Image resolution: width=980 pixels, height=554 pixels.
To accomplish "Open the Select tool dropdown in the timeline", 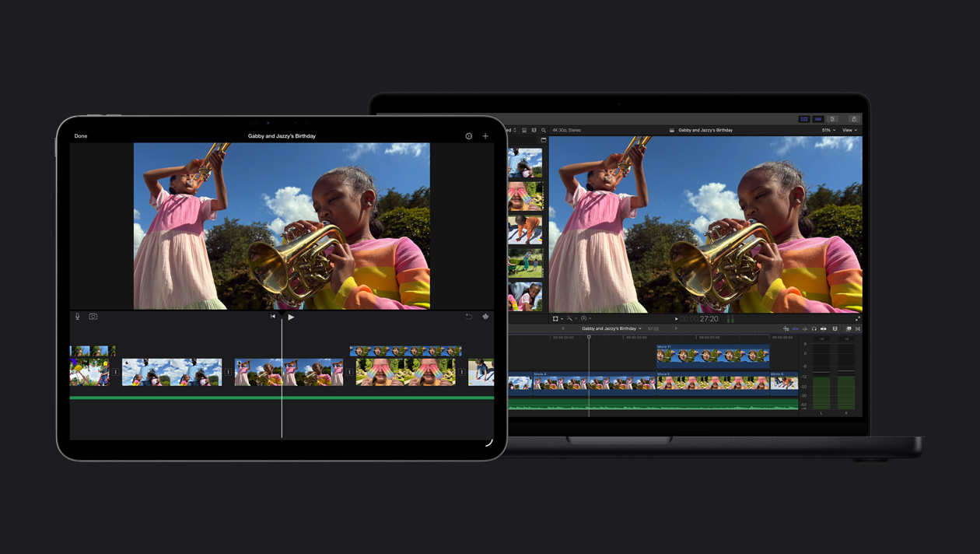I will 555,318.
